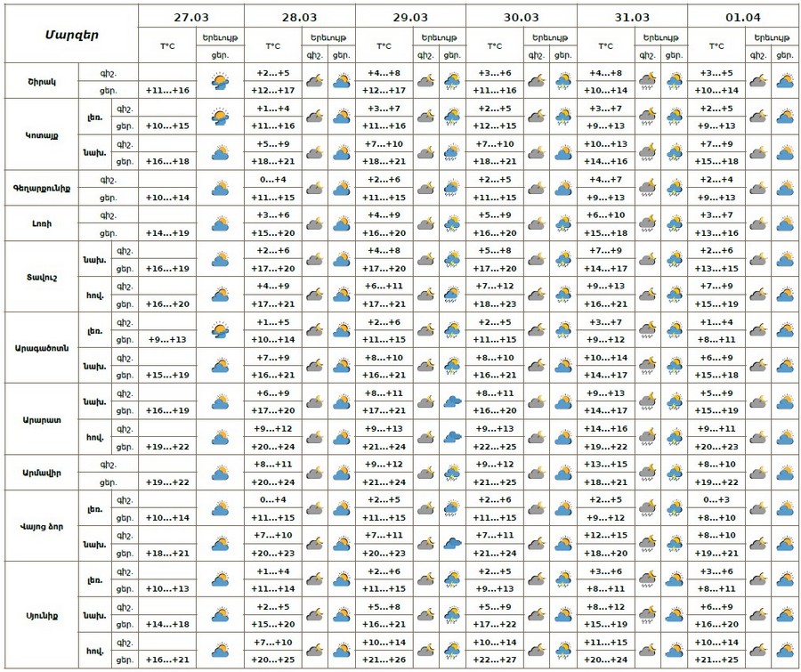Click Կոտայք լեռ. daytime weather icon for 27.03
The image size is (801, 672).
[220, 117]
